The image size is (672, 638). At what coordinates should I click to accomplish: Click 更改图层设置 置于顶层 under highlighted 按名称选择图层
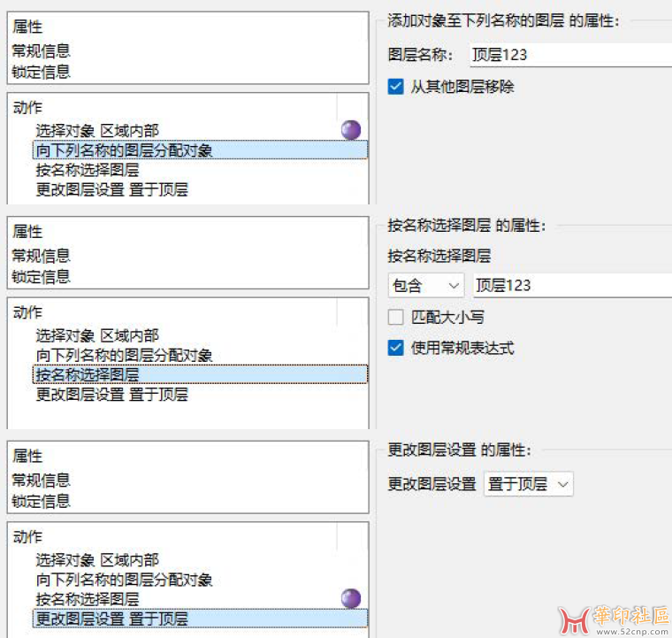tap(111, 395)
